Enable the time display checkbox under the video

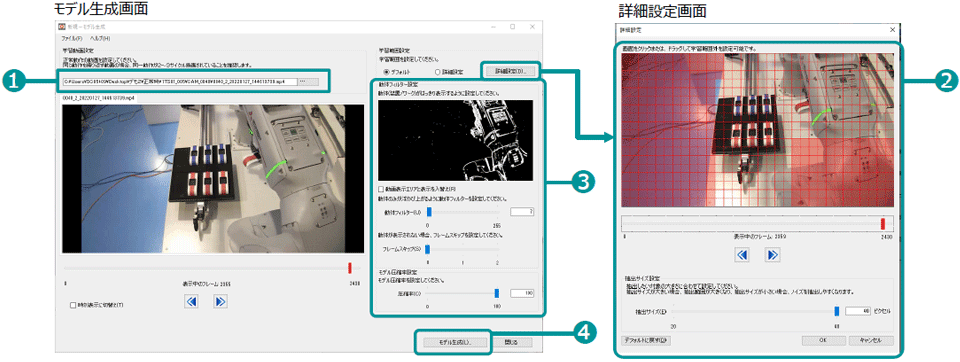(73, 304)
